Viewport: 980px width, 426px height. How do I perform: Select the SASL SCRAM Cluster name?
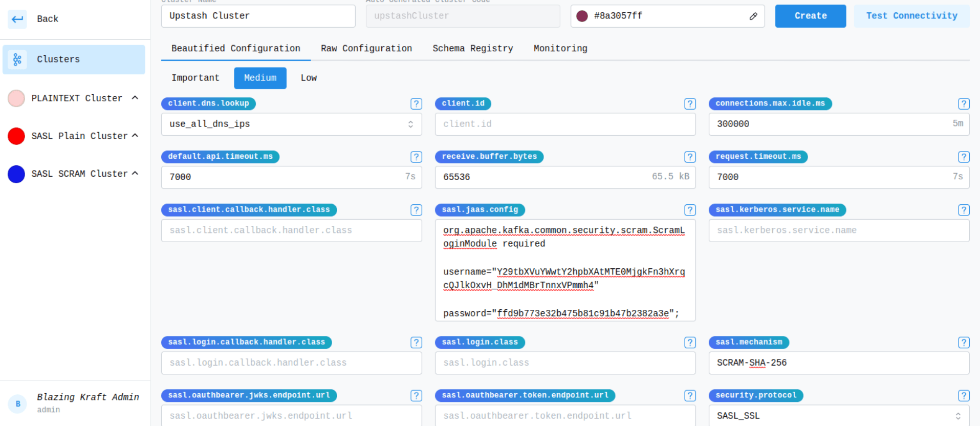(x=79, y=174)
